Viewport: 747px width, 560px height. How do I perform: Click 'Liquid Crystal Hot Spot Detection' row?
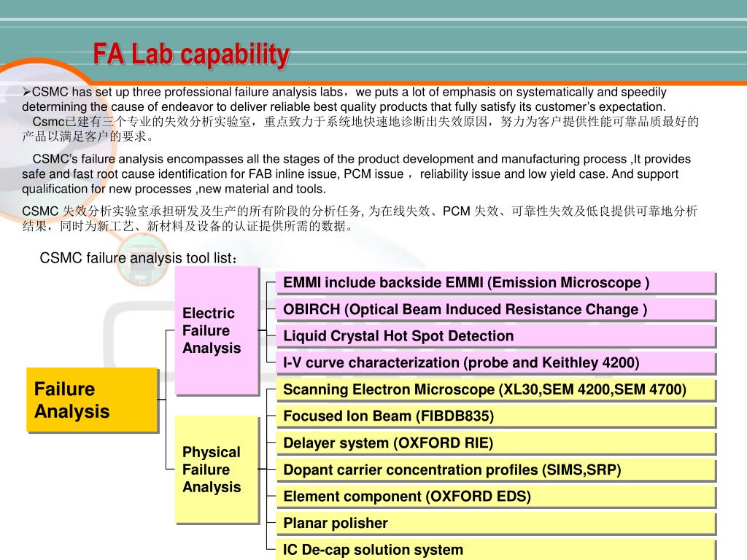tap(495, 336)
